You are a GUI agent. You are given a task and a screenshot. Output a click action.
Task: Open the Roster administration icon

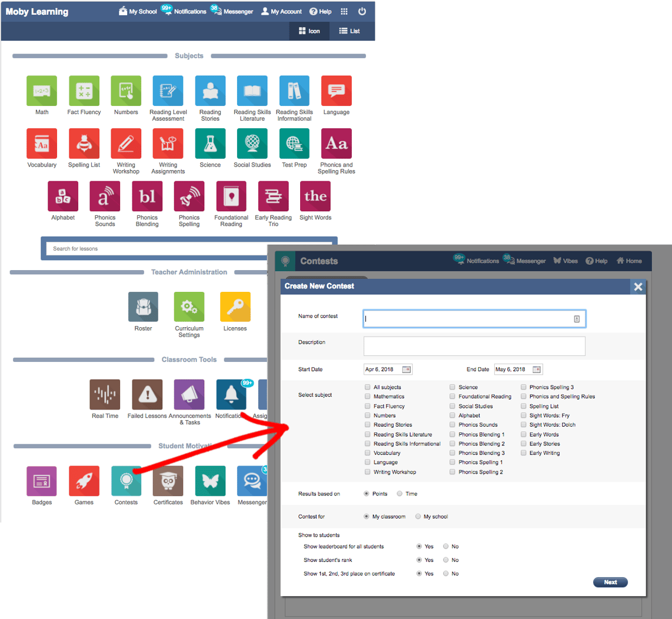[143, 307]
